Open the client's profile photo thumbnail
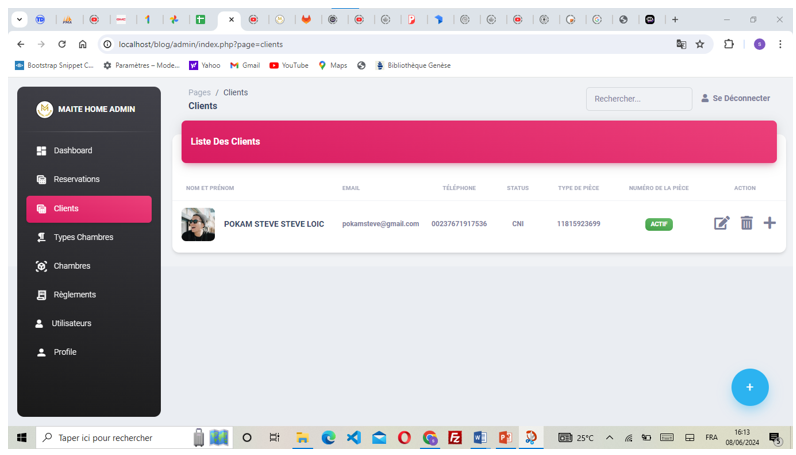The image size is (796, 455). pyautogui.click(x=198, y=224)
